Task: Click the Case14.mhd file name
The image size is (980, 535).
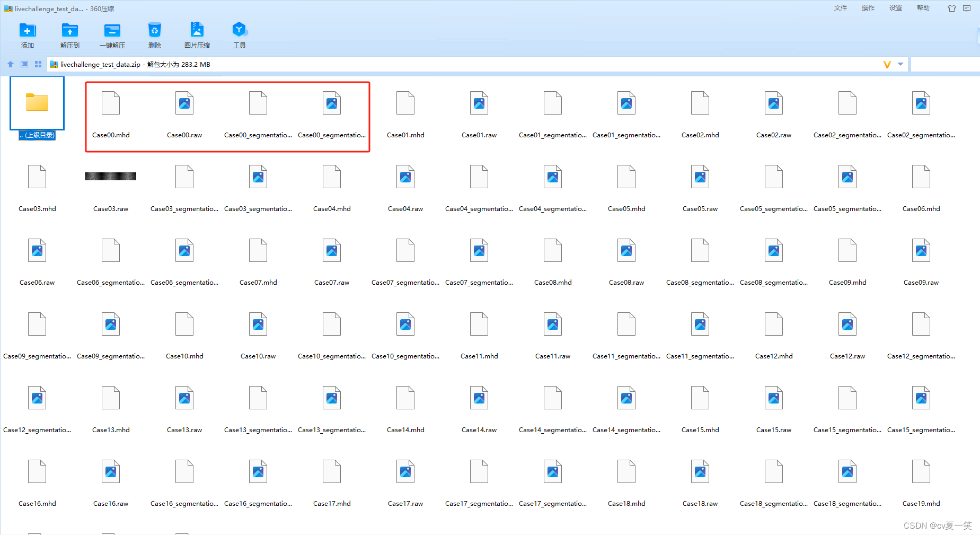Action: 405,430
